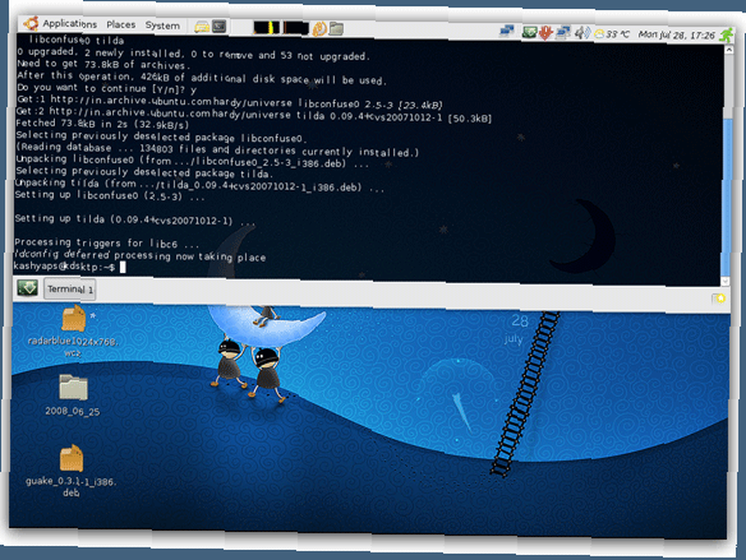
Task: Open the System menu
Action: pos(162,25)
